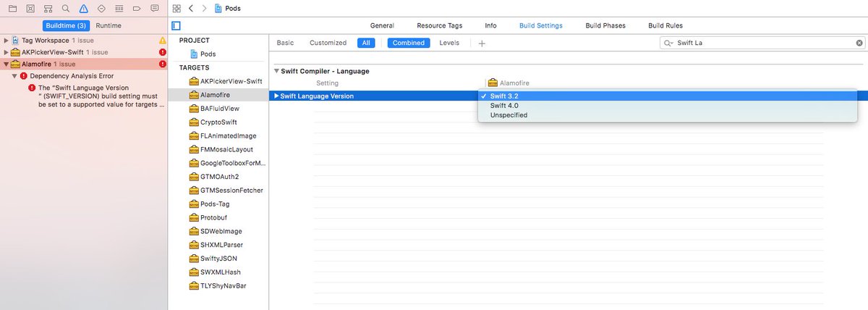Go forward with the right chevron

click(x=204, y=8)
